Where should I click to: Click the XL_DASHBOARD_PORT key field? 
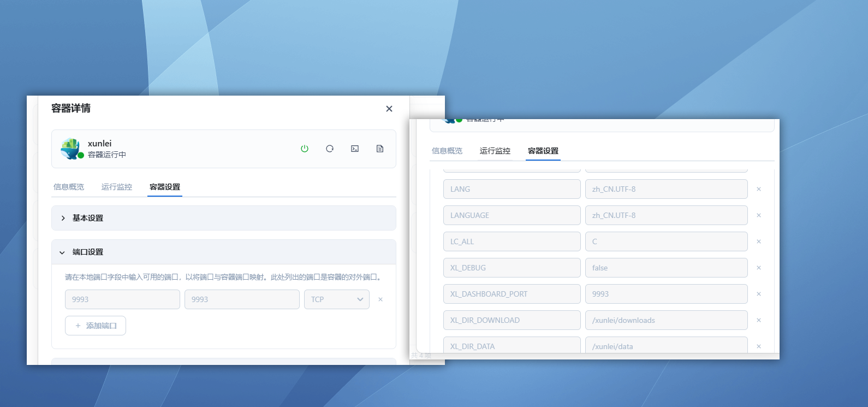click(x=512, y=294)
